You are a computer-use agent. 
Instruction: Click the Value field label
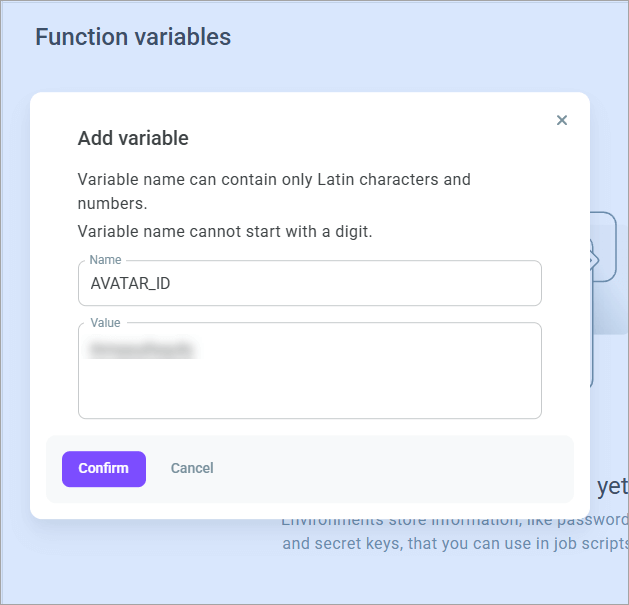pos(106,323)
